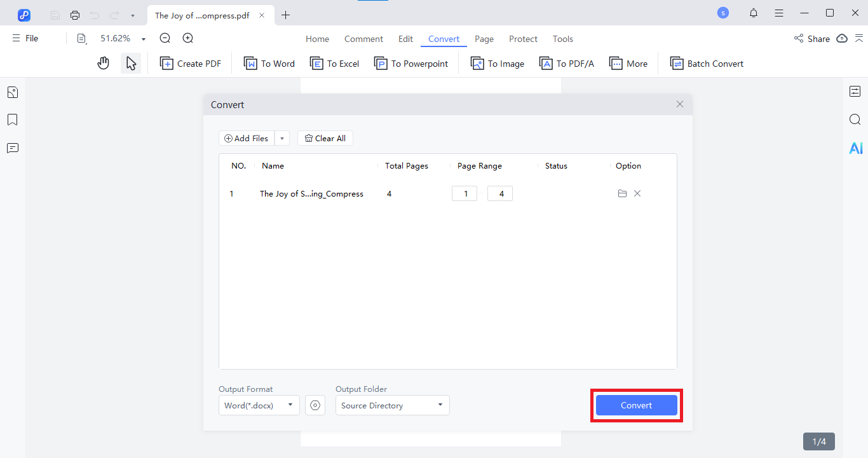Image resolution: width=868 pixels, height=458 pixels.
Task: Zoom in on the document
Action: tap(187, 38)
